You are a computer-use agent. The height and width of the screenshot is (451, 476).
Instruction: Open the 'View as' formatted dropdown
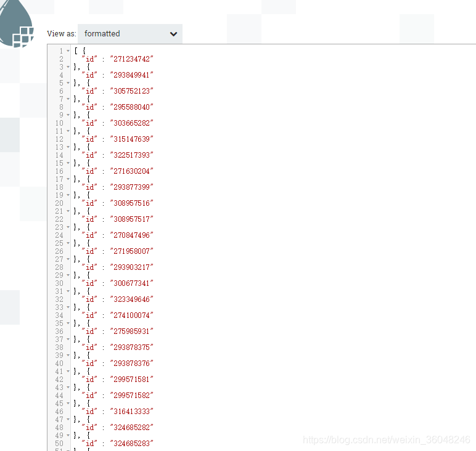130,34
